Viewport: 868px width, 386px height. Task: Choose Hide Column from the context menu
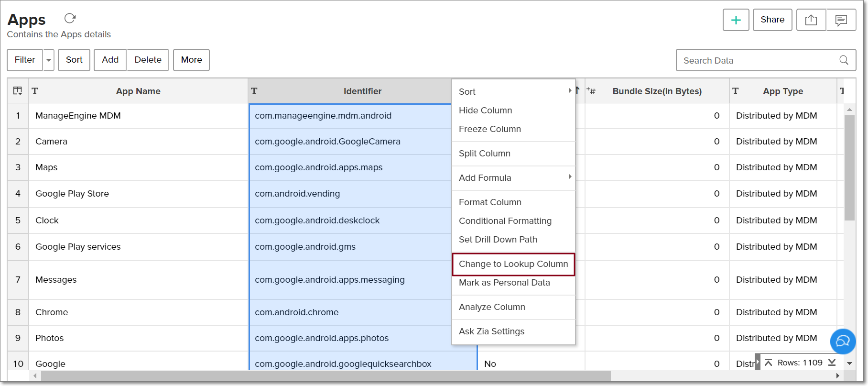tap(485, 110)
